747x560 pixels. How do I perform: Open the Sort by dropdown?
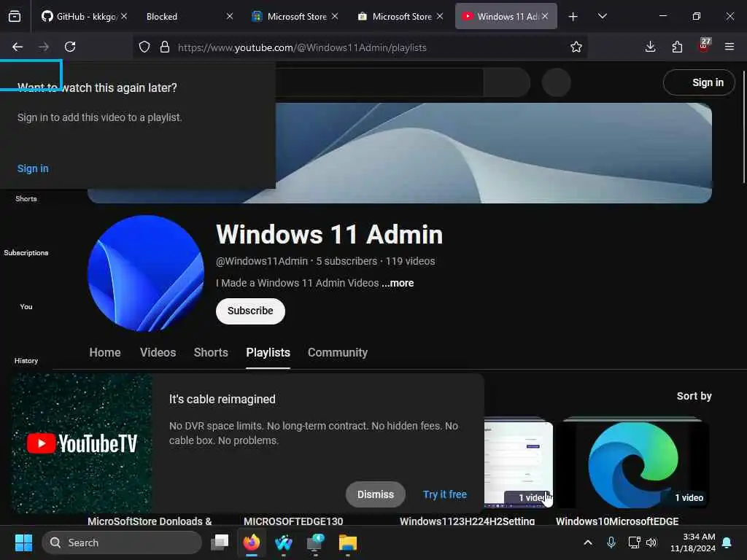point(694,396)
